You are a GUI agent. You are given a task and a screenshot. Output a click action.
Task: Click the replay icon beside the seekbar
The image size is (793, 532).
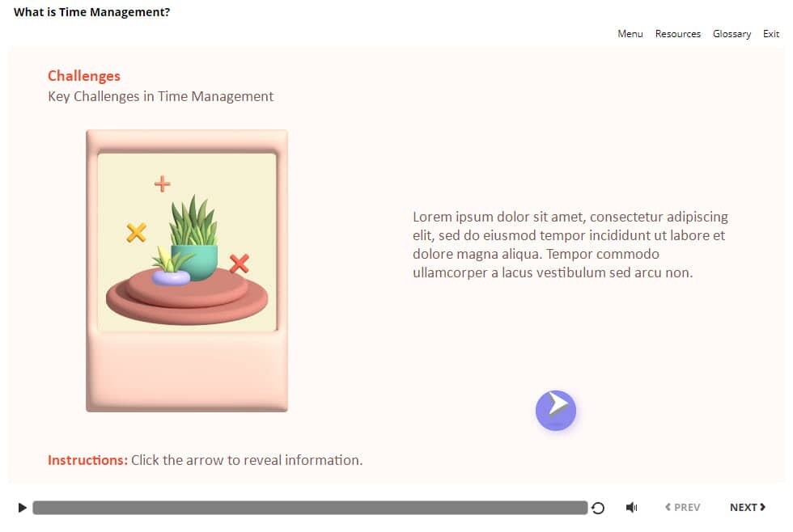tap(598, 508)
